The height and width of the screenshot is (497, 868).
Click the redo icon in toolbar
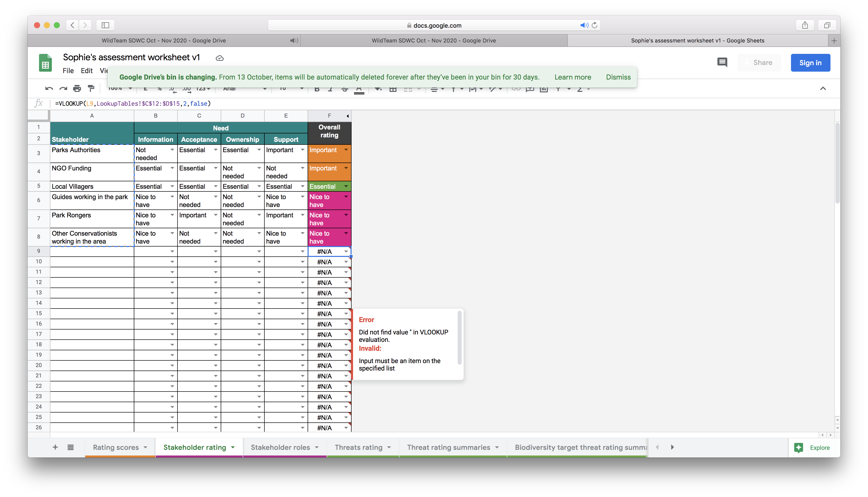(x=63, y=89)
